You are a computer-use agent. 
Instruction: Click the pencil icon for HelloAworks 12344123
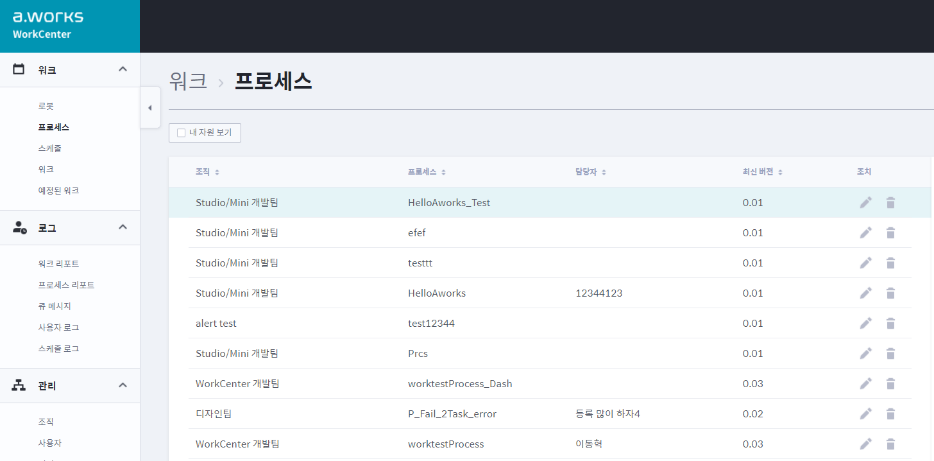pyautogui.click(x=865, y=293)
